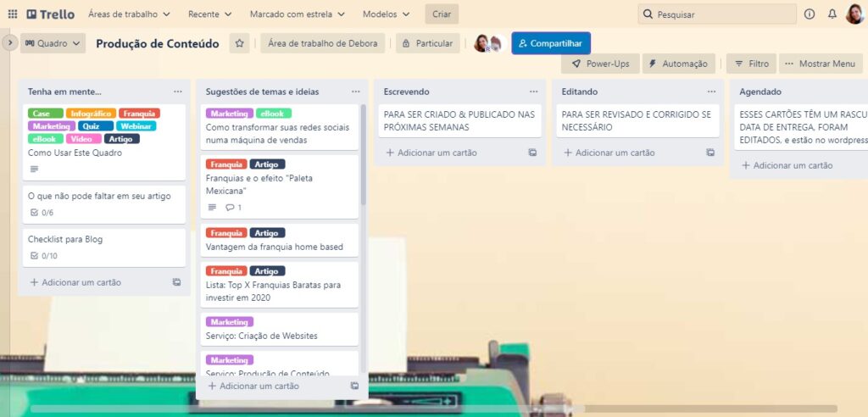Click the Trello logo home link

pos(50,14)
